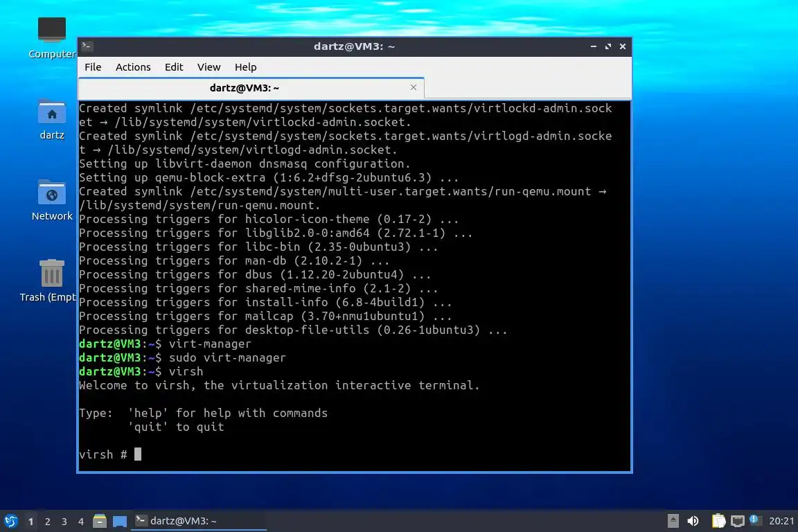Click the 'Setting up qemu-block-extra' line

pyautogui.click(x=269, y=177)
